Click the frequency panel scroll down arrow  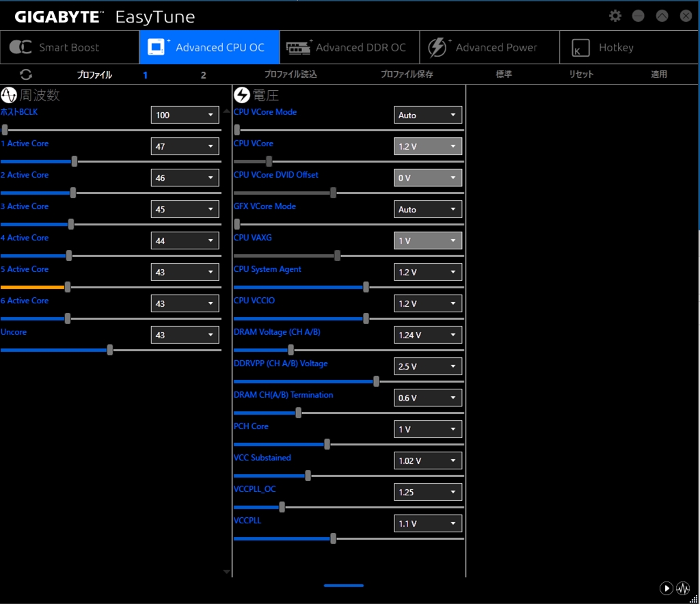(226, 571)
